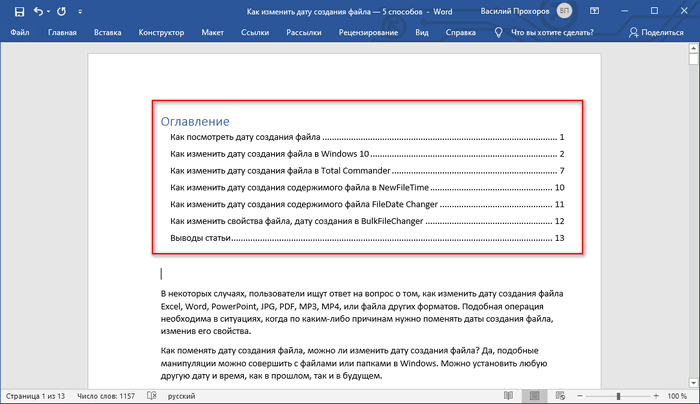Viewport: 700px width, 404px height.
Task: Maximize the Word window
Action: [654, 11]
